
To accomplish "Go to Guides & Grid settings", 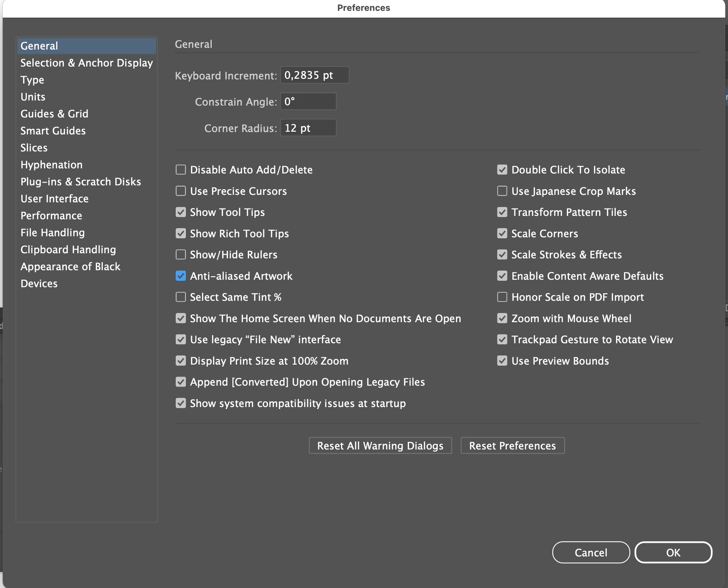I will click(x=54, y=114).
